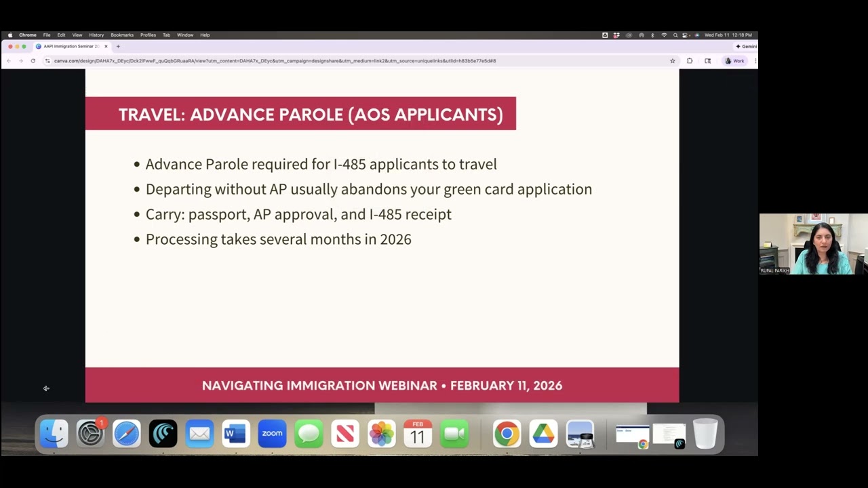
Task: Open the Tab menu
Action: 166,35
